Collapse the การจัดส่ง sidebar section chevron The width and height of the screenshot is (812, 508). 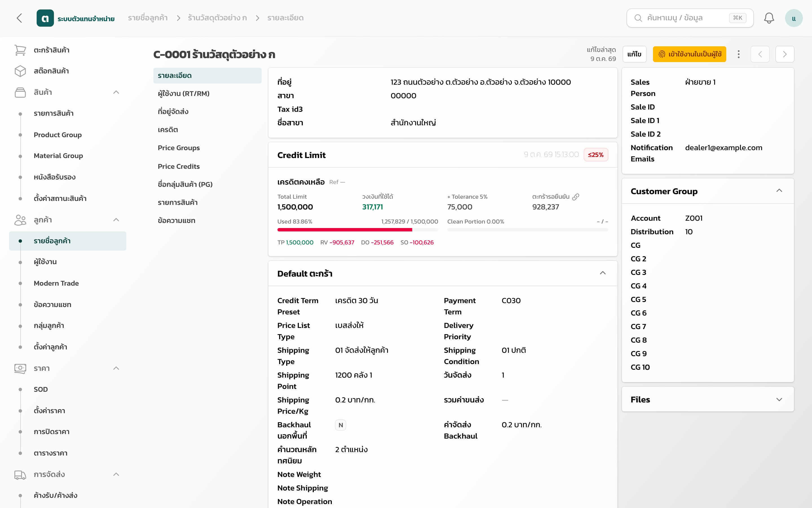click(116, 474)
